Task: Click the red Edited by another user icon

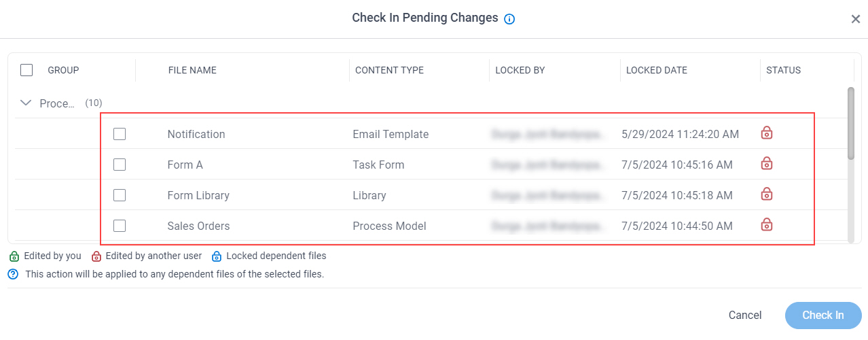Action: click(x=96, y=256)
